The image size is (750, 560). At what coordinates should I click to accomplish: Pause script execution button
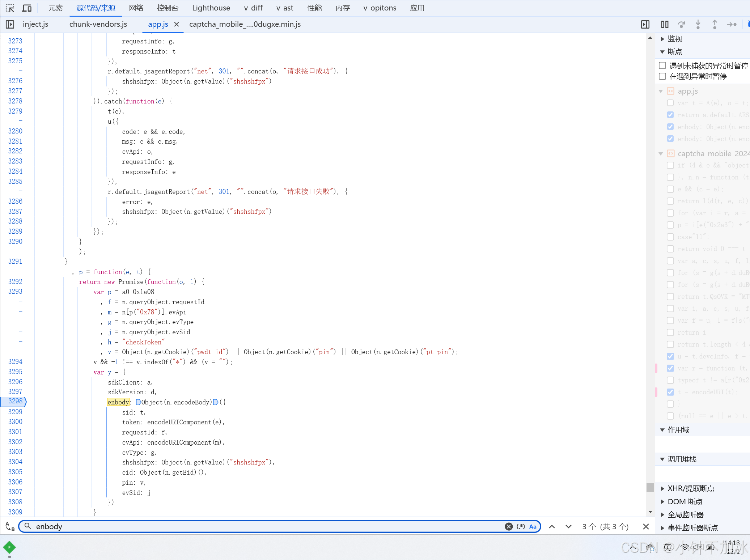(665, 24)
